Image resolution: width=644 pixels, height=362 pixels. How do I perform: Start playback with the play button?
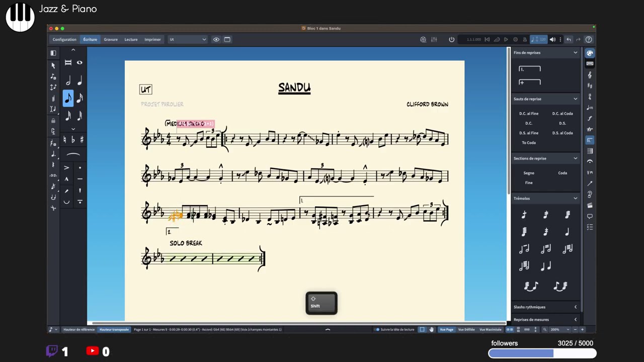tap(506, 39)
